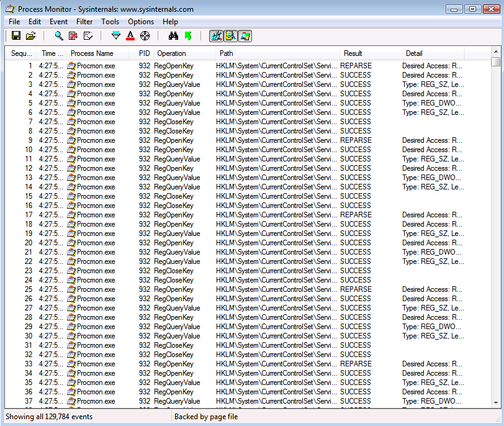Toggle the Autoscroll toolbar button
The width and height of the screenshot is (504, 426).
(73, 35)
